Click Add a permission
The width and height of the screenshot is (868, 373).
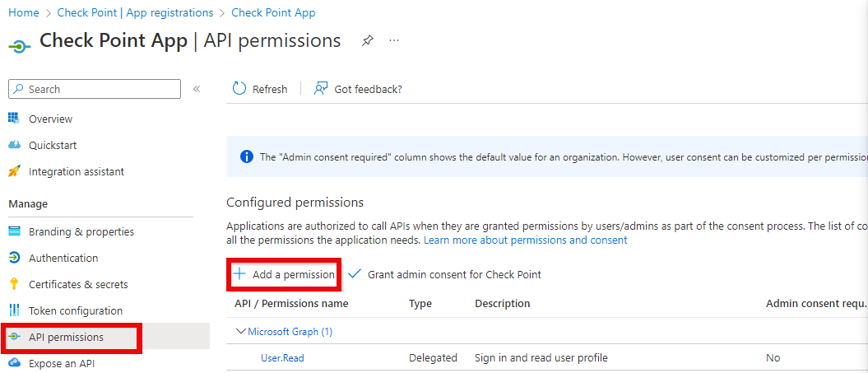[284, 274]
